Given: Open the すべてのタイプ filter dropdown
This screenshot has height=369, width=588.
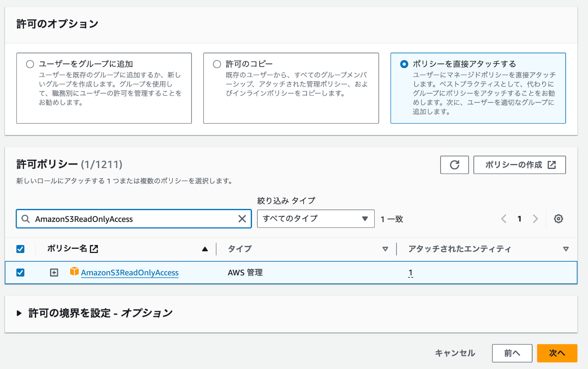Looking at the screenshot, I should [315, 219].
